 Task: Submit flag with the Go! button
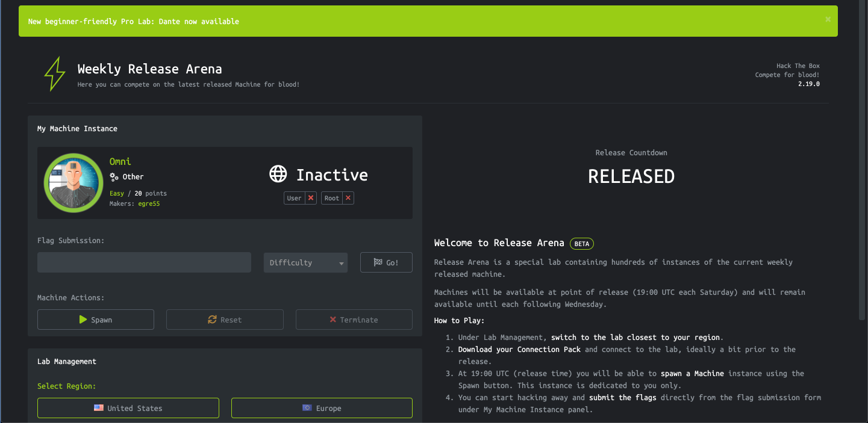(386, 262)
